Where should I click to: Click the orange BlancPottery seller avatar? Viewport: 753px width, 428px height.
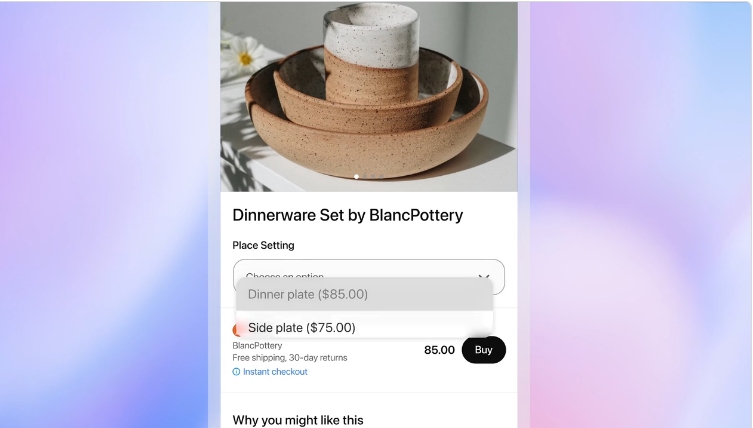(235, 330)
